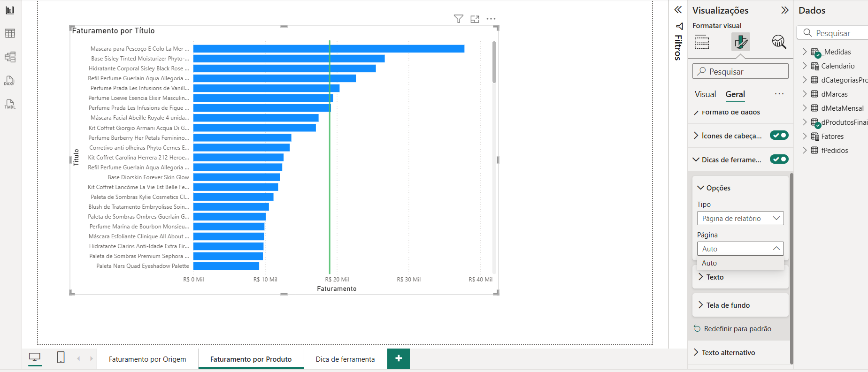Select the fPedidos table name
This screenshot has width=868, height=372.
pos(835,150)
